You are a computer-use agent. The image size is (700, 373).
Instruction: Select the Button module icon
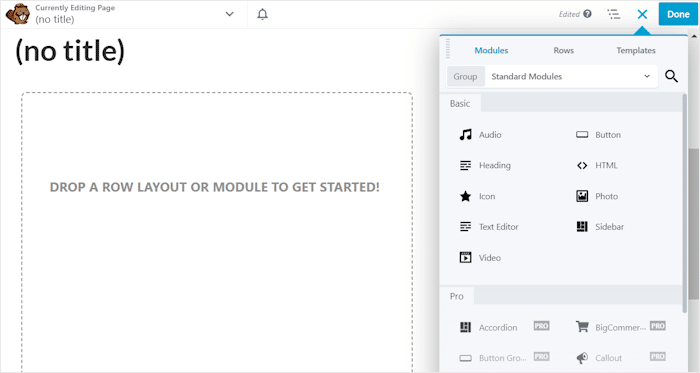click(582, 134)
